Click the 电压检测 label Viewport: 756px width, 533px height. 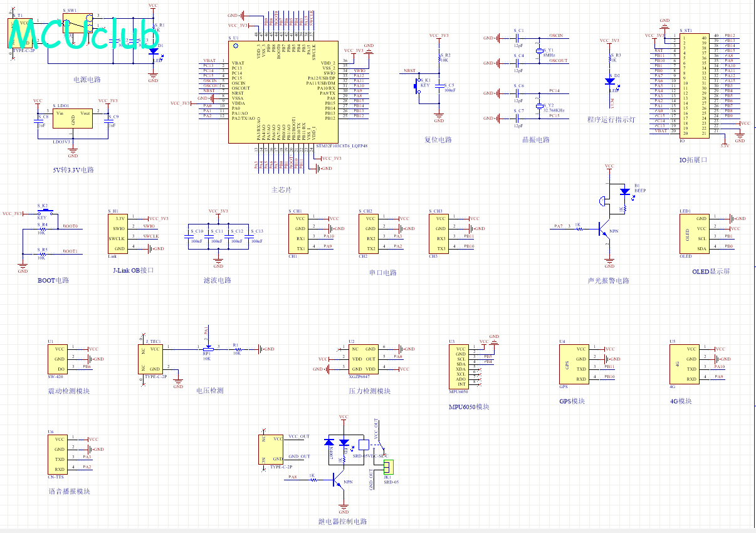pyautogui.click(x=210, y=391)
